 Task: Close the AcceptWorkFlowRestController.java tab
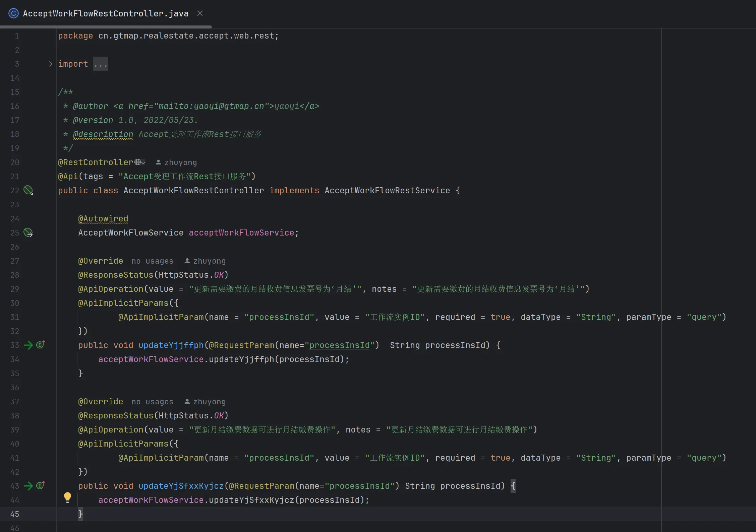point(200,13)
